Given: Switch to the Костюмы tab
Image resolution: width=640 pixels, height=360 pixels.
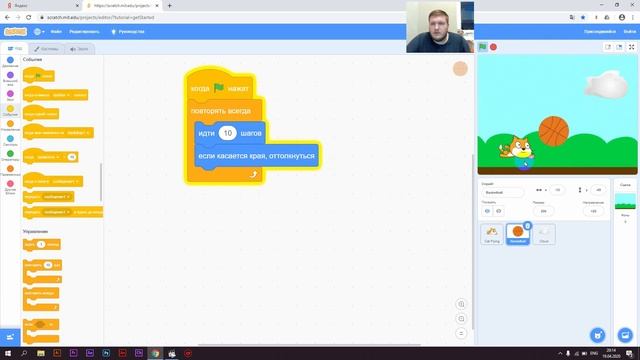Looking at the screenshot, I should 46,49.
